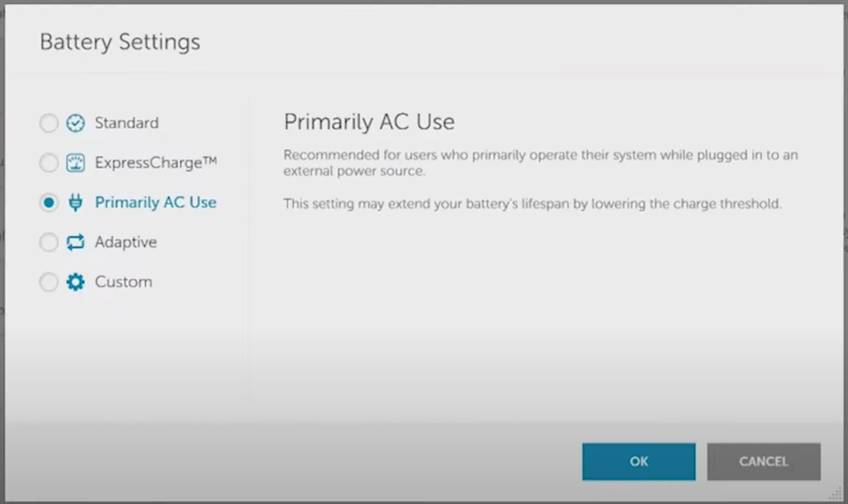The width and height of the screenshot is (848, 504).
Task: Choose the Adaptive text label
Action: click(x=125, y=242)
